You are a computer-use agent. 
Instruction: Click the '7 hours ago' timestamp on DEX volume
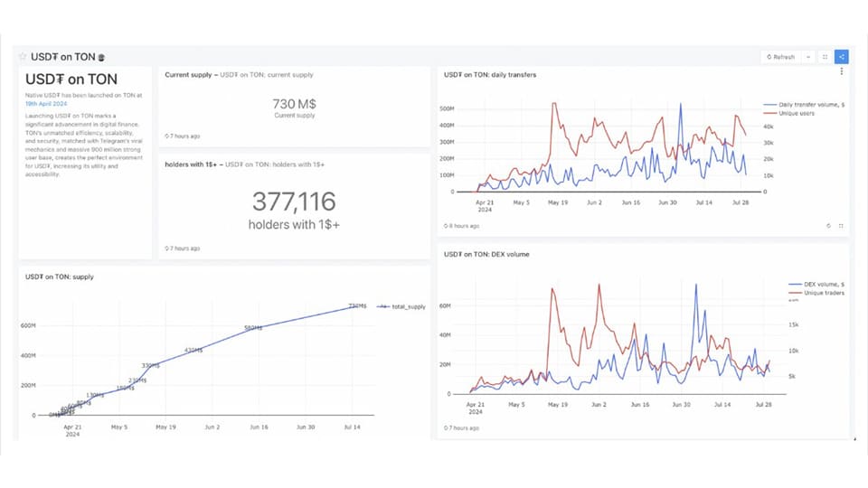point(461,427)
